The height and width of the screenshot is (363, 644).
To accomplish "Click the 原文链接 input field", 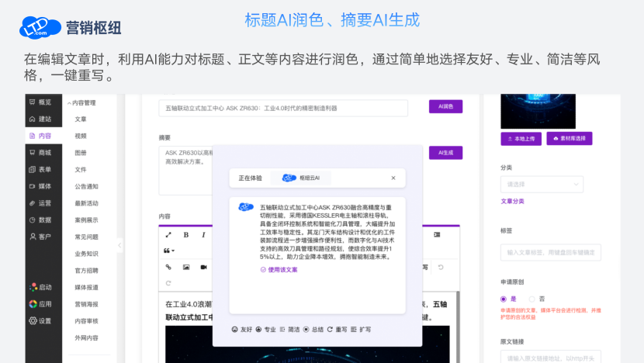I will point(550,357).
